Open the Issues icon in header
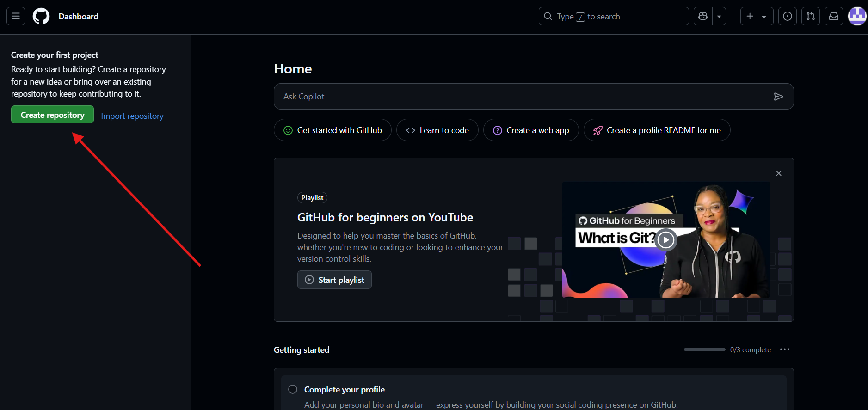The width and height of the screenshot is (868, 410). (x=788, y=16)
